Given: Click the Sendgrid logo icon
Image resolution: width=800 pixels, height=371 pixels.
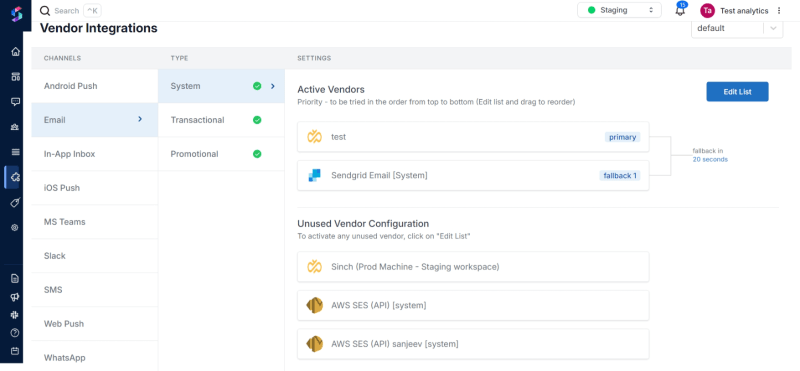Looking at the screenshot, I should 314,176.
